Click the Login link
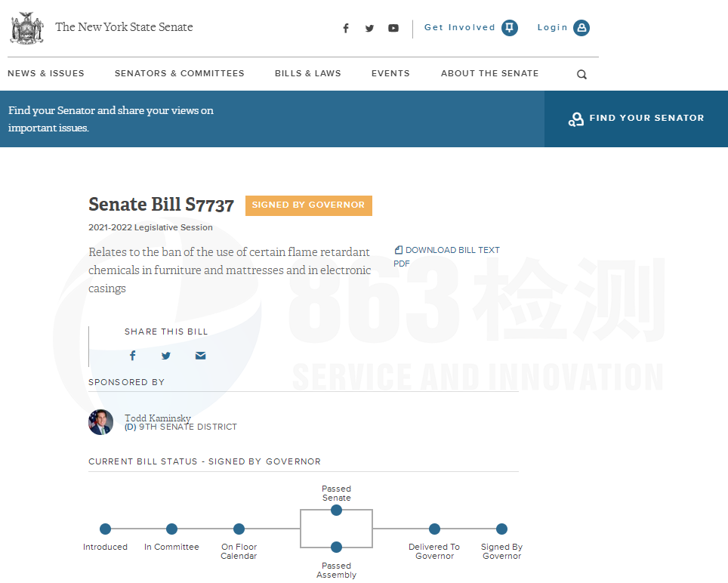Image resolution: width=728 pixels, height=583 pixels. coord(553,27)
